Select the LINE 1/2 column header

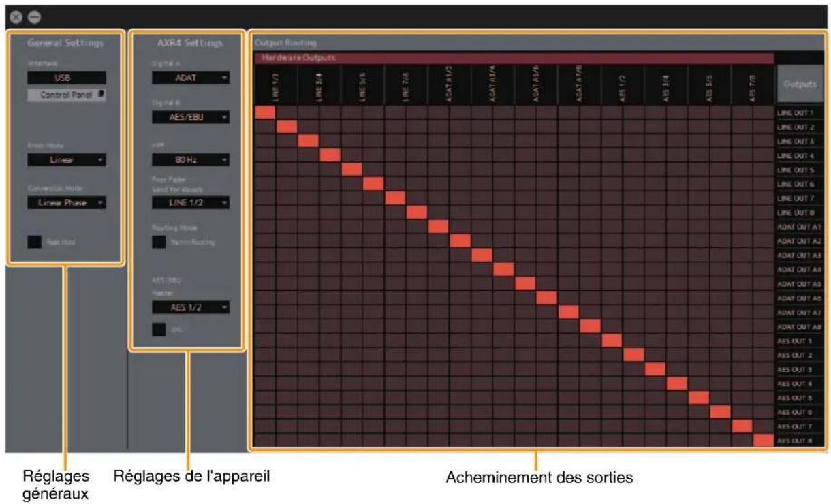point(276,84)
